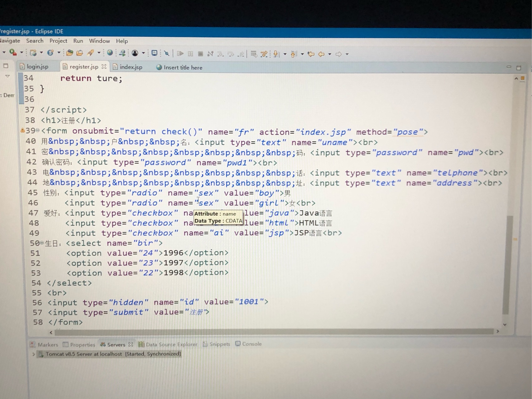532x399 pixels.
Task: Click the Skip All Breakpoints icon
Action: [x=167, y=54]
